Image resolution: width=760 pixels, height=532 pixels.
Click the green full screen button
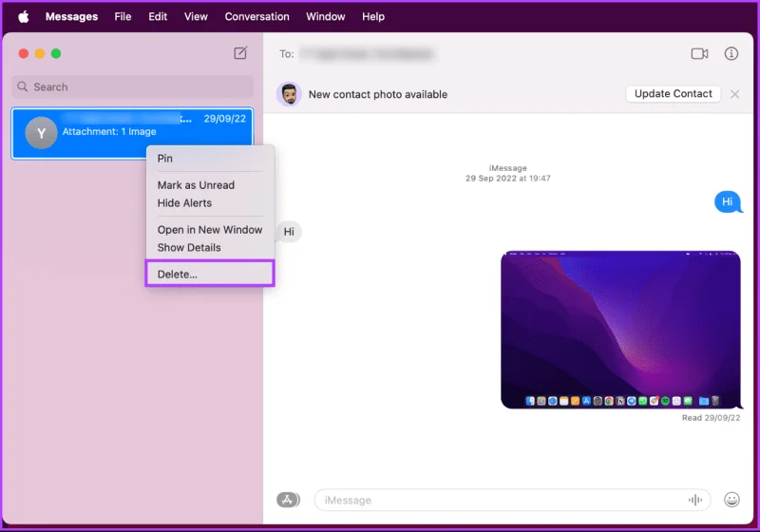click(56, 53)
